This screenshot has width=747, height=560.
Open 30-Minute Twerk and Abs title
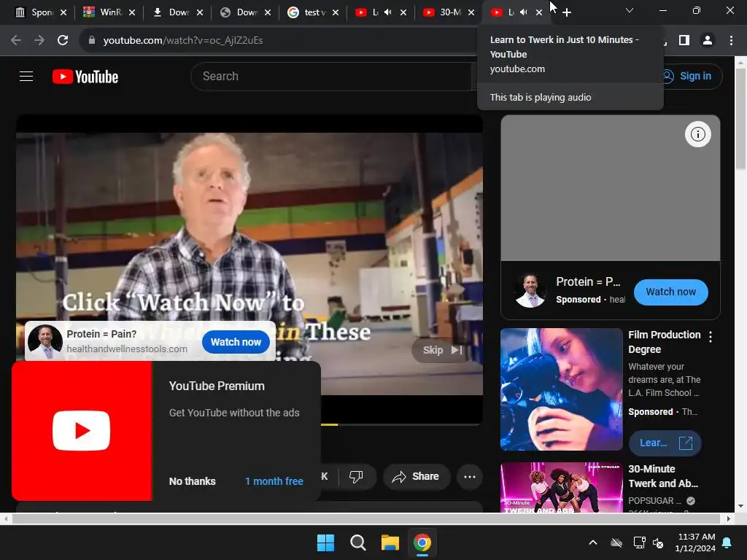(663, 476)
